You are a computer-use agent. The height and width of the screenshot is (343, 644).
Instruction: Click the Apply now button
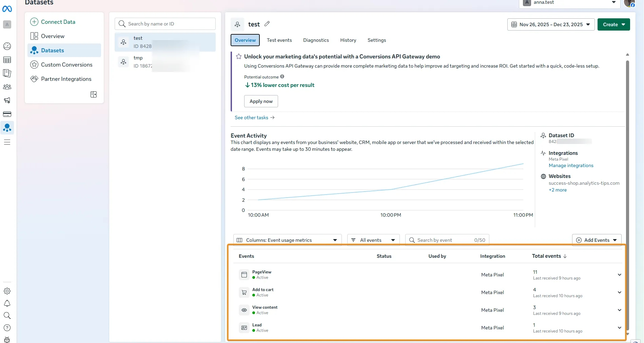[261, 101]
